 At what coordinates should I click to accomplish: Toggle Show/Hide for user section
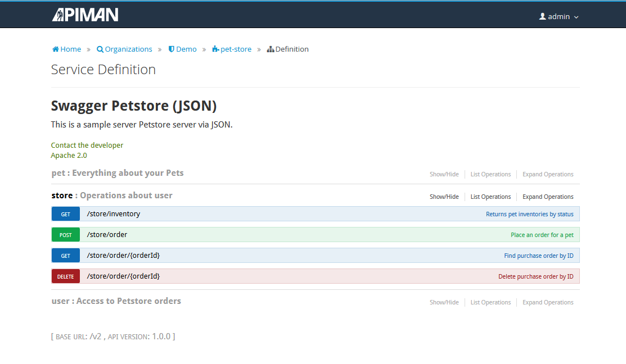[444, 302]
